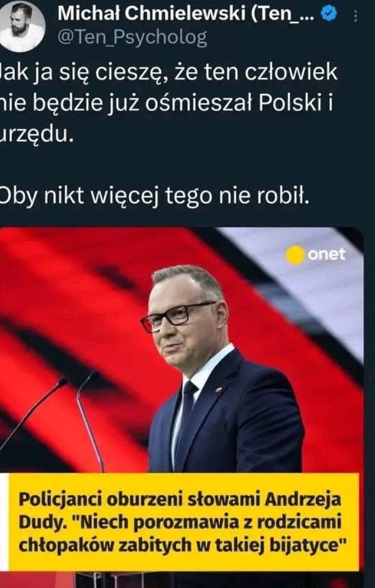Open headline "Policjanci oburzeni słowami Andrzeja Dudy"

[180, 511]
